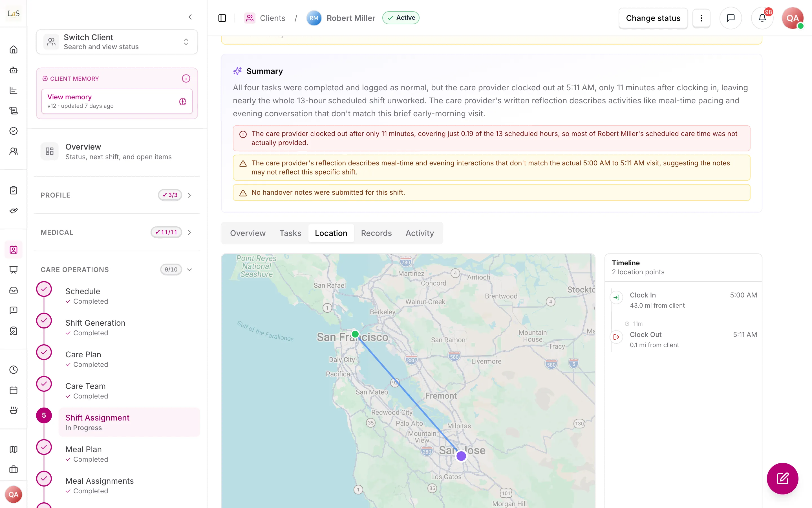The width and height of the screenshot is (812, 508).
Task: Open the inbox tray icon in left rail
Action: click(x=14, y=290)
